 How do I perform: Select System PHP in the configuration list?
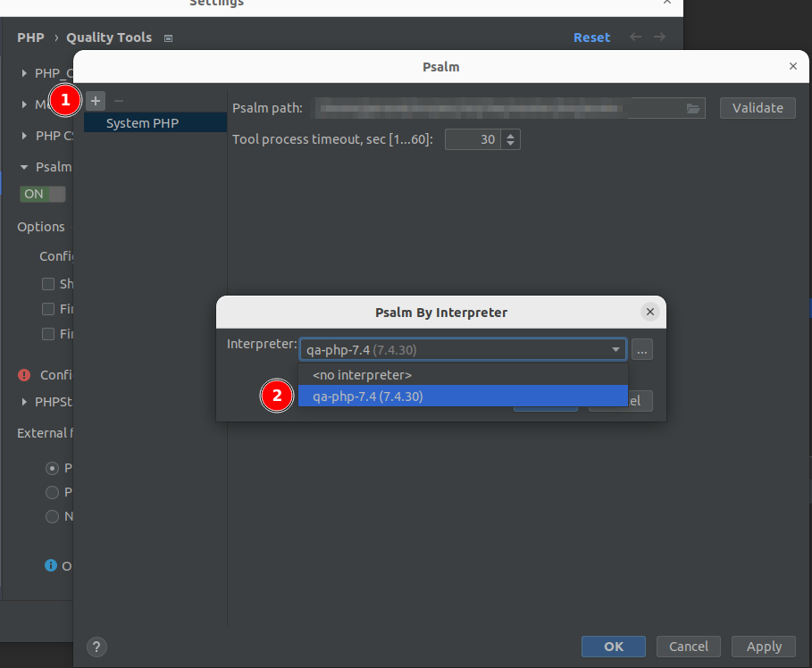[155, 123]
